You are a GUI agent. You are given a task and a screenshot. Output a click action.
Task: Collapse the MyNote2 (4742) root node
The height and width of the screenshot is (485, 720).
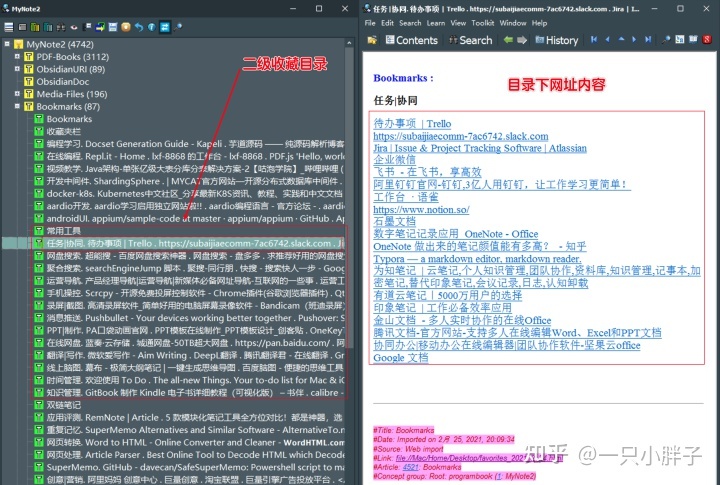pos(7,44)
